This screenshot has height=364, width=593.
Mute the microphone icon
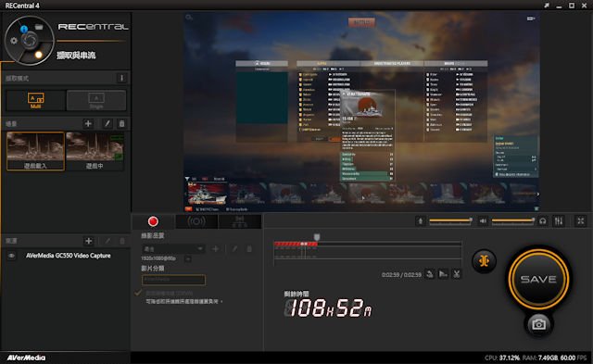click(420, 221)
